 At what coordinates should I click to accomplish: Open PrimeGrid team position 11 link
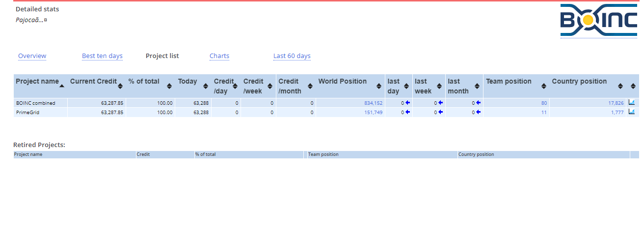pos(544,113)
